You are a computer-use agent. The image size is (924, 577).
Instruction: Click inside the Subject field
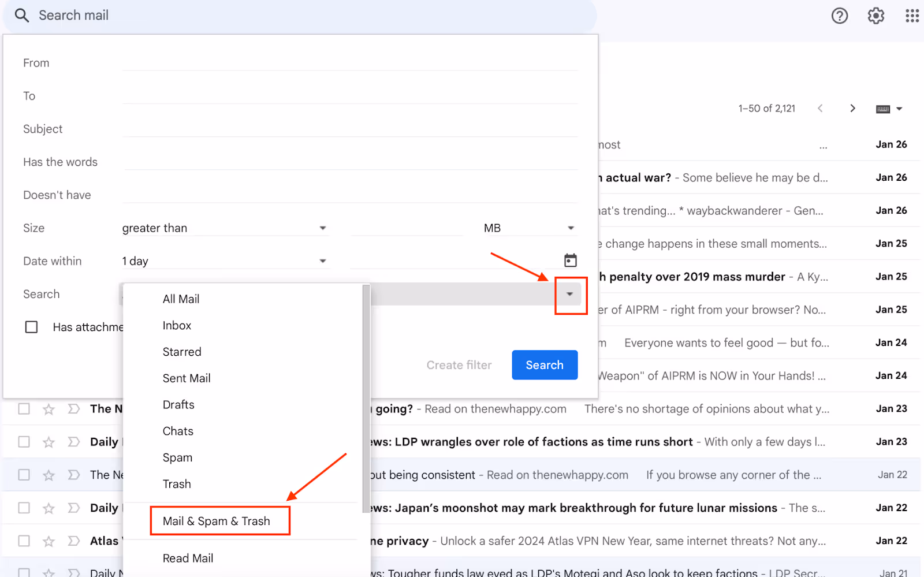[x=346, y=128]
